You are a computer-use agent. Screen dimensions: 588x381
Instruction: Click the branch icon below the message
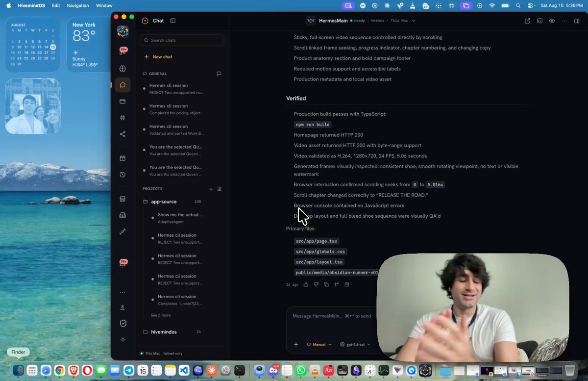click(x=337, y=284)
